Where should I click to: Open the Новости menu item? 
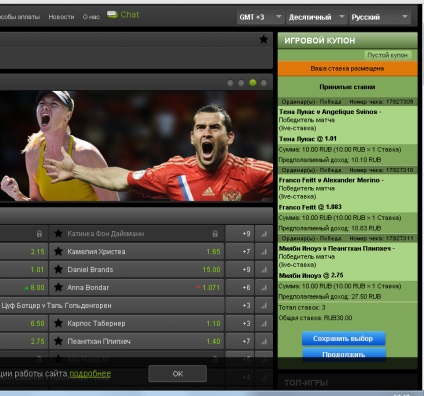click(x=61, y=17)
